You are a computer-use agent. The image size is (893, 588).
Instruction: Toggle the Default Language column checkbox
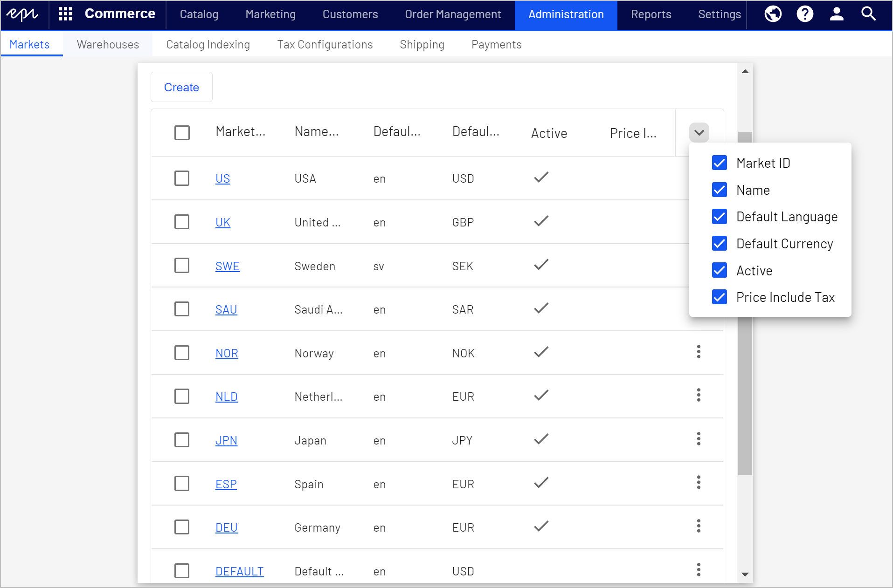pos(720,216)
